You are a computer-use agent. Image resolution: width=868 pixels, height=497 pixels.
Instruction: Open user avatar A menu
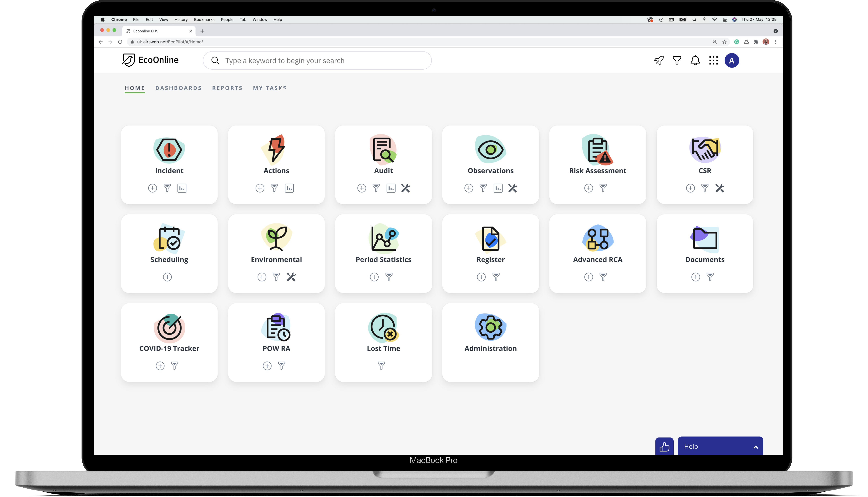[732, 60]
